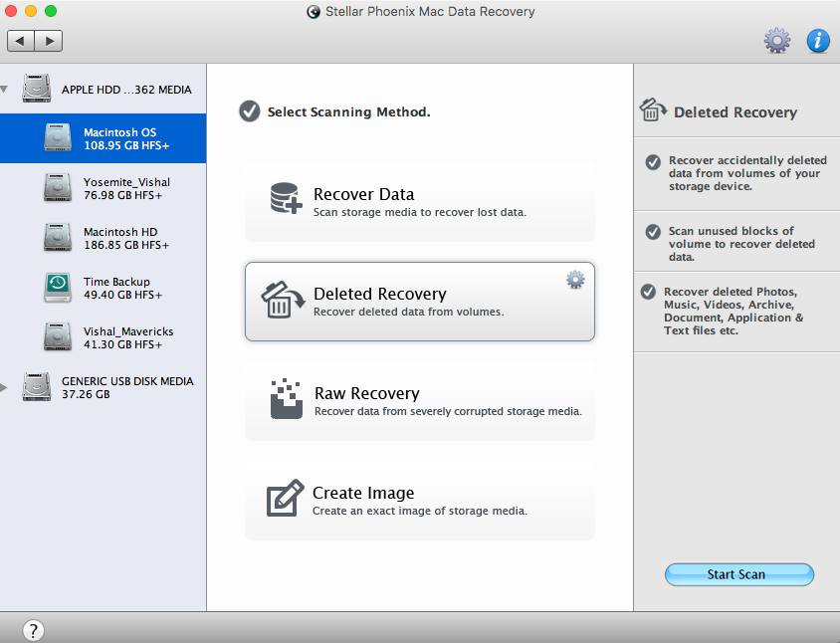Open the preferences gear in toolbar
Screen dimensions: 840x643
pyautogui.click(x=776, y=41)
